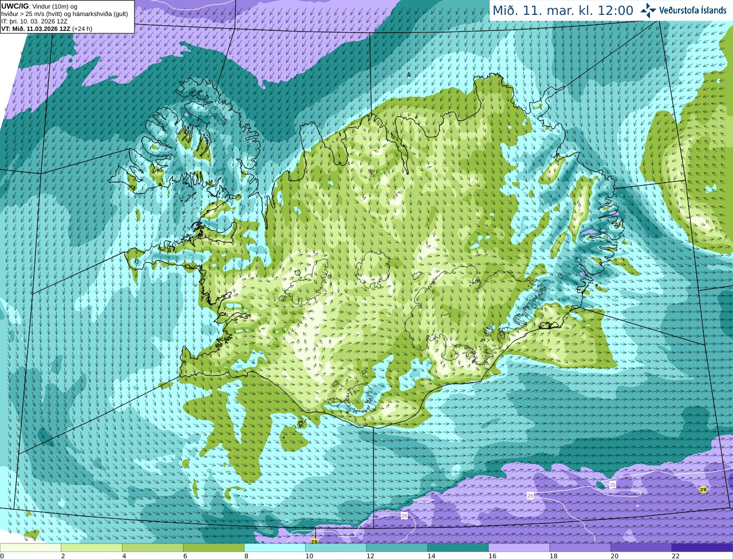This screenshot has width=733, height=560.
Task: Click the scale label '6'
Action: click(x=185, y=556)
